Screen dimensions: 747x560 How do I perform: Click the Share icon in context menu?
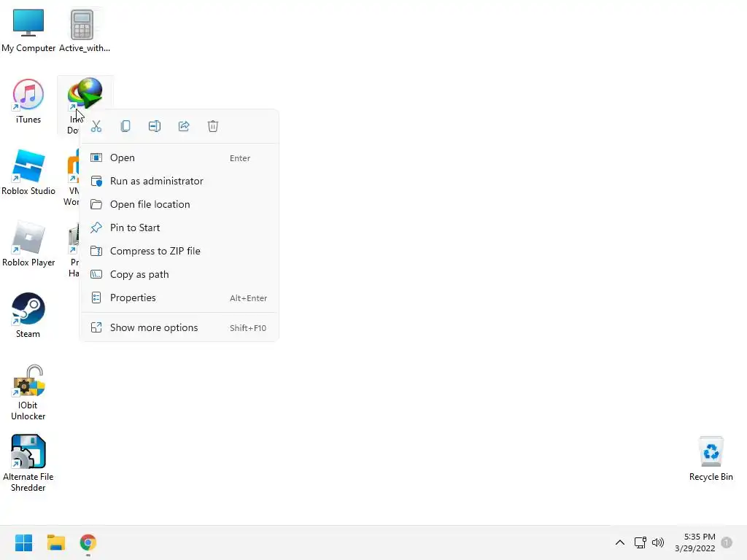click(184, 126)
